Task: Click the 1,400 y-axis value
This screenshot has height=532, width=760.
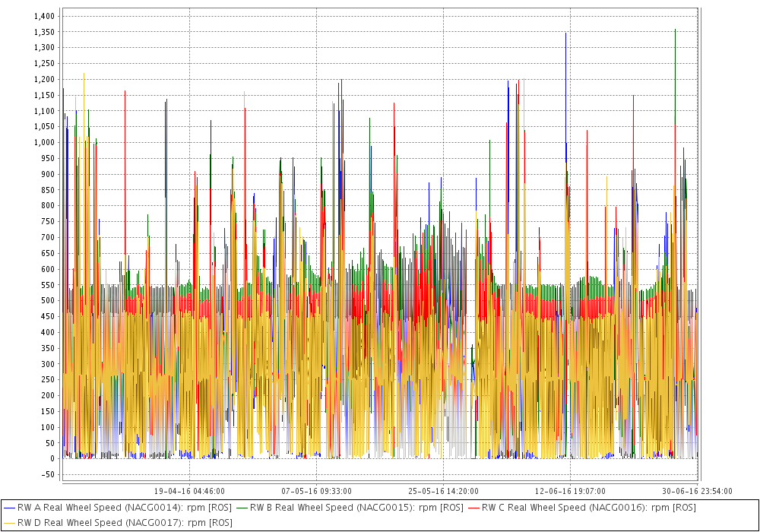Action: (x=44, y=16)
